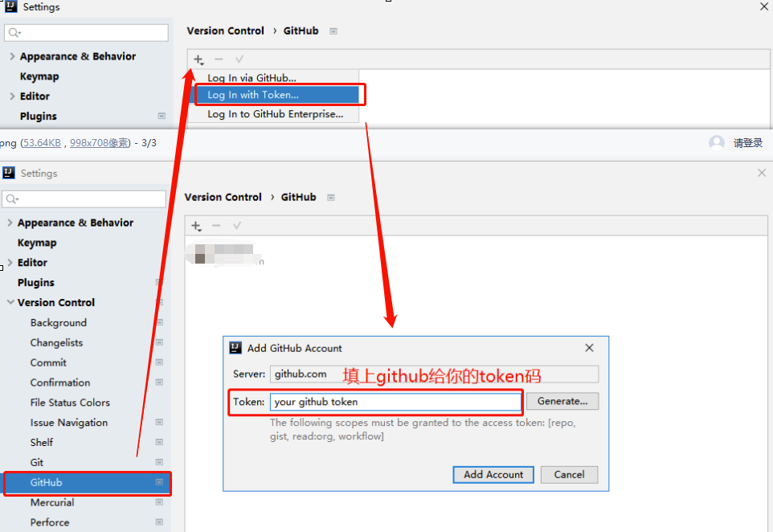Viewport: 773px width, 532px height.
Task: Click the project icon beside Plugins in top window
Action: (x=162, y=116)
